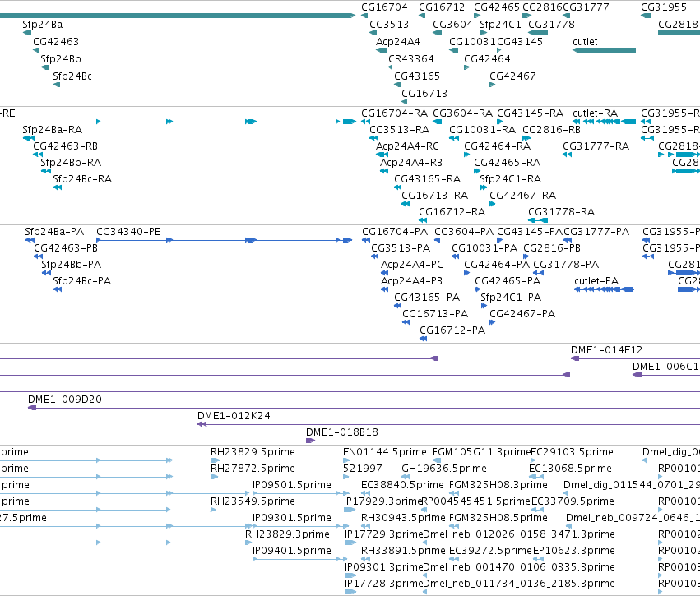Select transcript Acp24A4-RC
The image size is (700, 596).
[x=407, y=146]
